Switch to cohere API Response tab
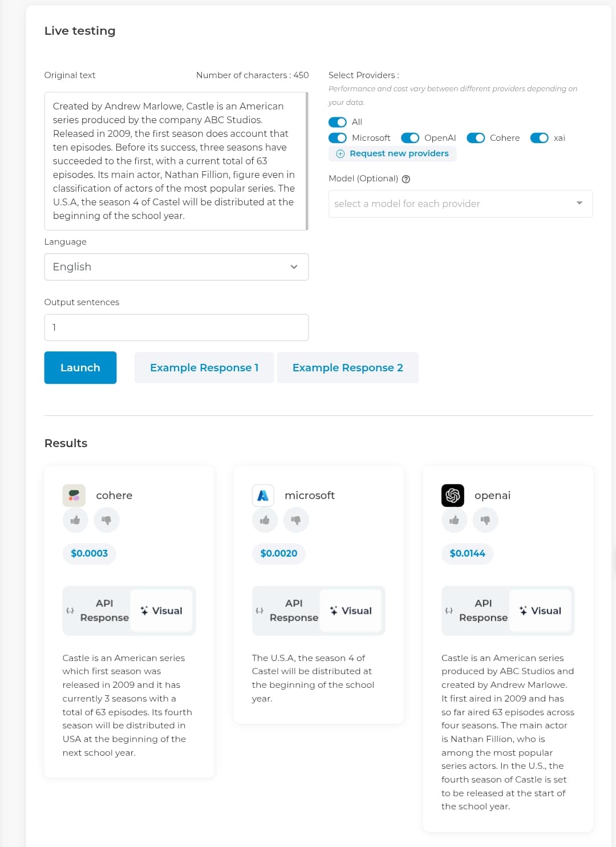Image resolution: width=616 pixels, height=847 pixels. [98, 610]
